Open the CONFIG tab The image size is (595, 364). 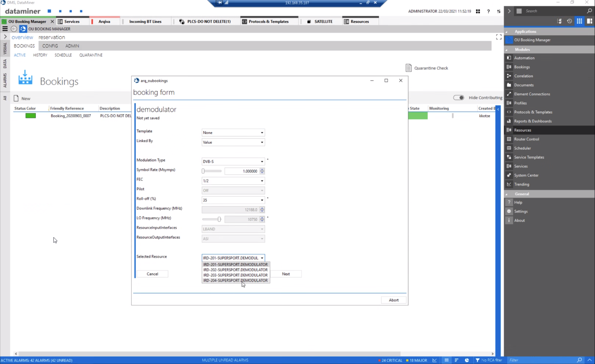tap(50, 46)
